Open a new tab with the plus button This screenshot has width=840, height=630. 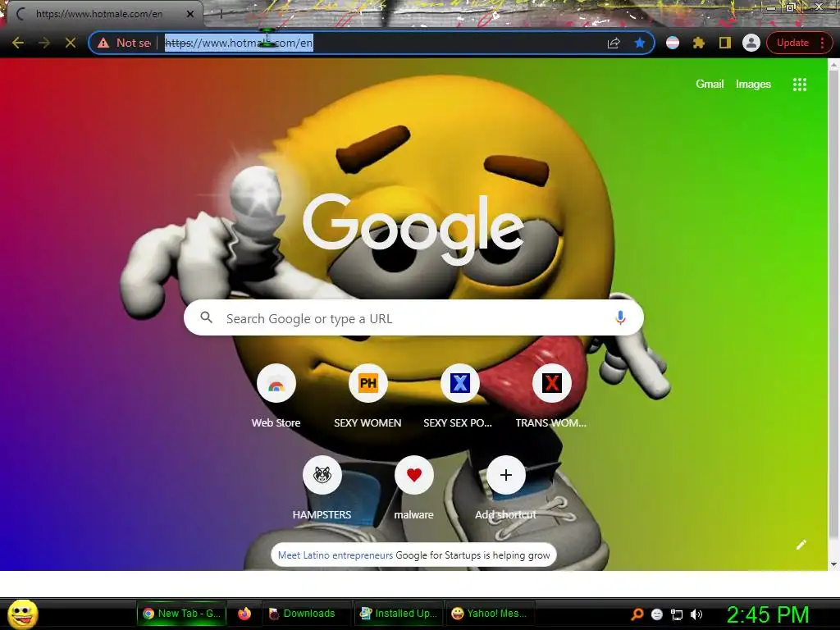[x=220, y=14]
